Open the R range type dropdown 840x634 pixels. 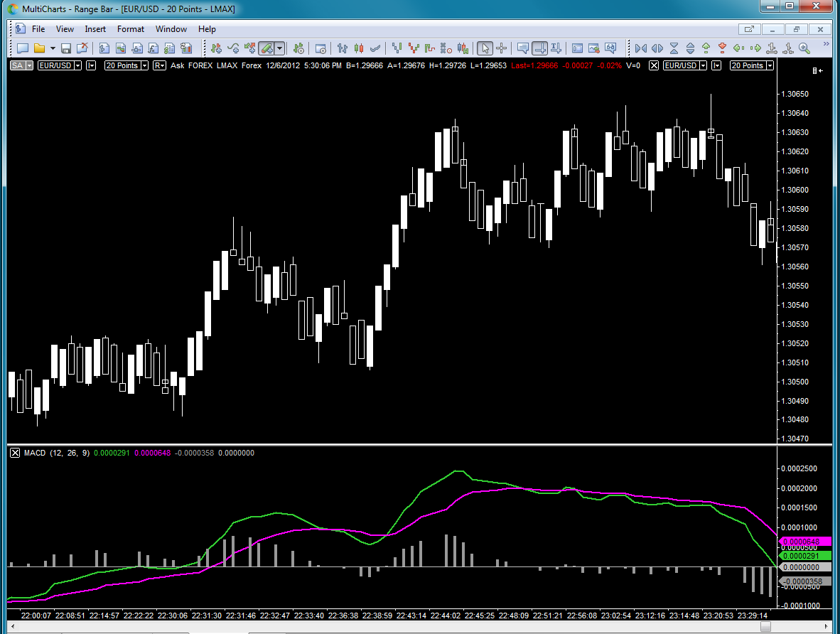[x=159, y=65]
